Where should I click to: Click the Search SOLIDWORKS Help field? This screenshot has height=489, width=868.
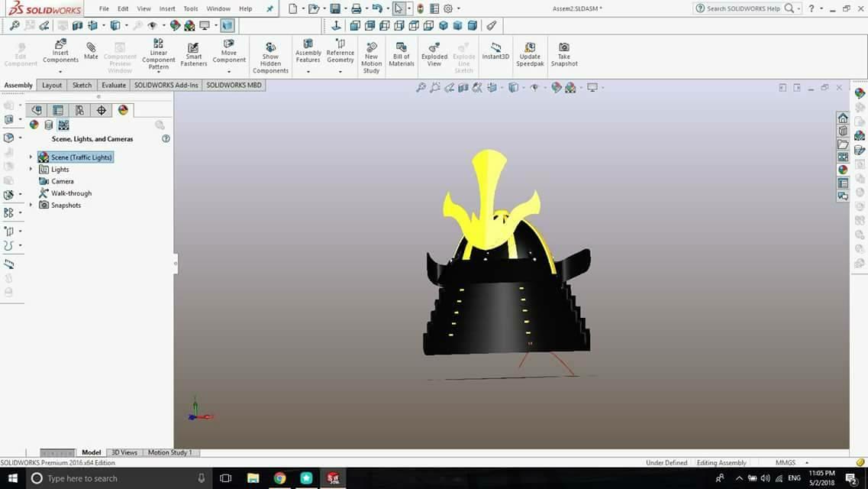(744, 8)
